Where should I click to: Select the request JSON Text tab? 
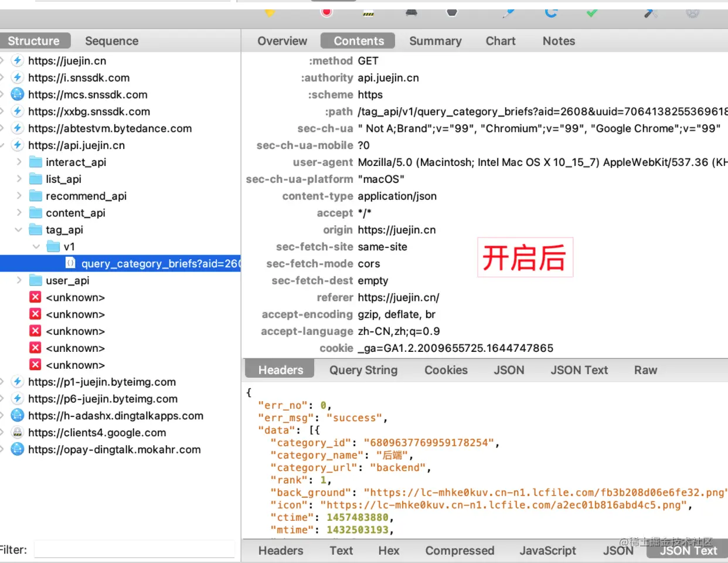click(579, 370)
